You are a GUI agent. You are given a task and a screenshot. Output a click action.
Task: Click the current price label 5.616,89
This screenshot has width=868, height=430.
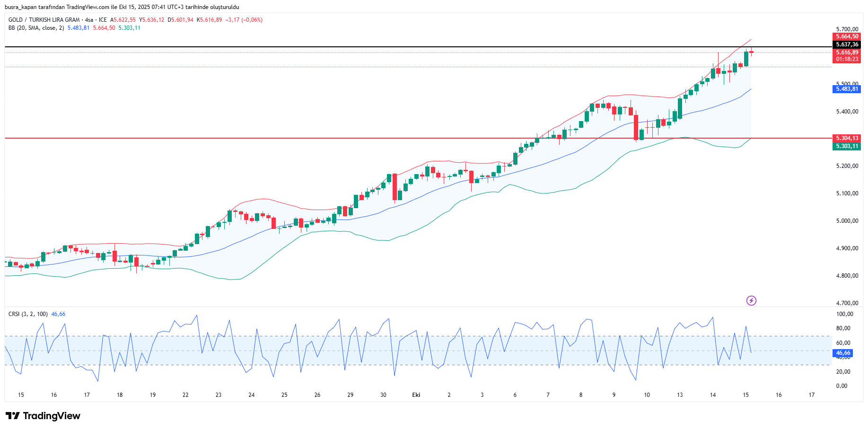pyautogui.click(x=846, y=53)
